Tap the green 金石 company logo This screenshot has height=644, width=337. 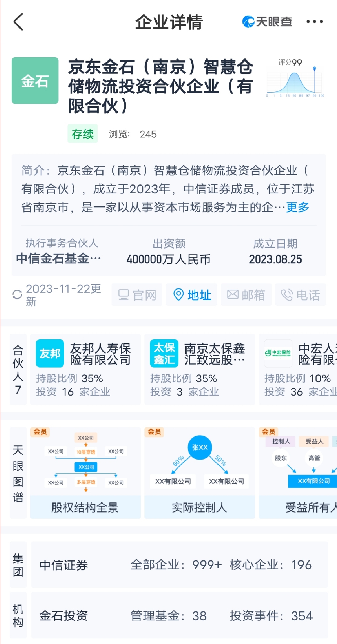coord(35,81)
